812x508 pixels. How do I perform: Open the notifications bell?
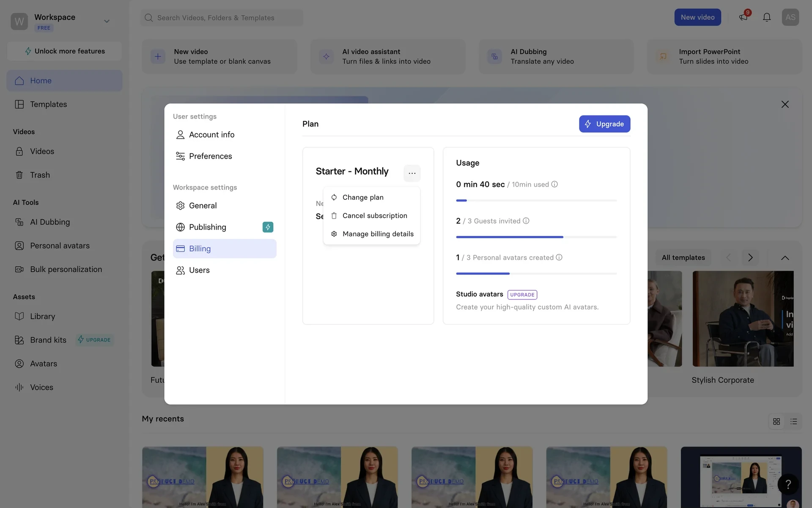767,17
